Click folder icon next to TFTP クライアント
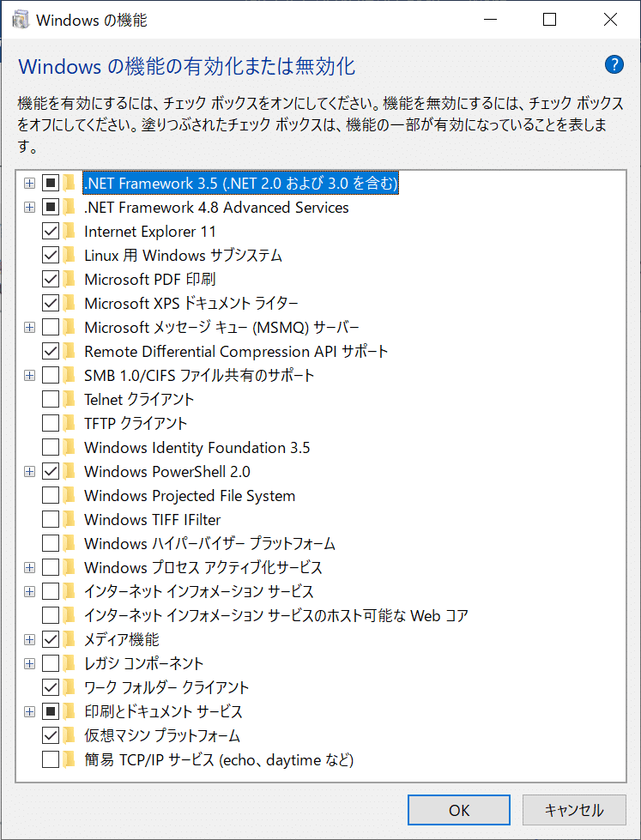Viewport: 641px width, 840px height. point(69,423)
